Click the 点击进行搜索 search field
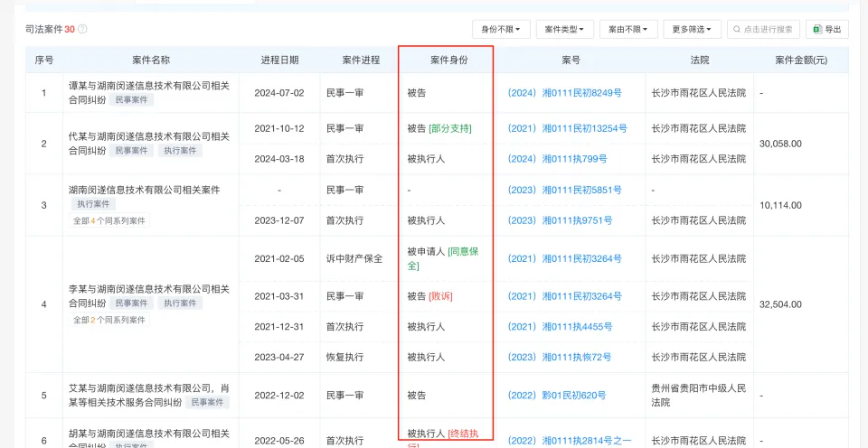The width and height of the screenshot is (868, 448). click(763, 29)
